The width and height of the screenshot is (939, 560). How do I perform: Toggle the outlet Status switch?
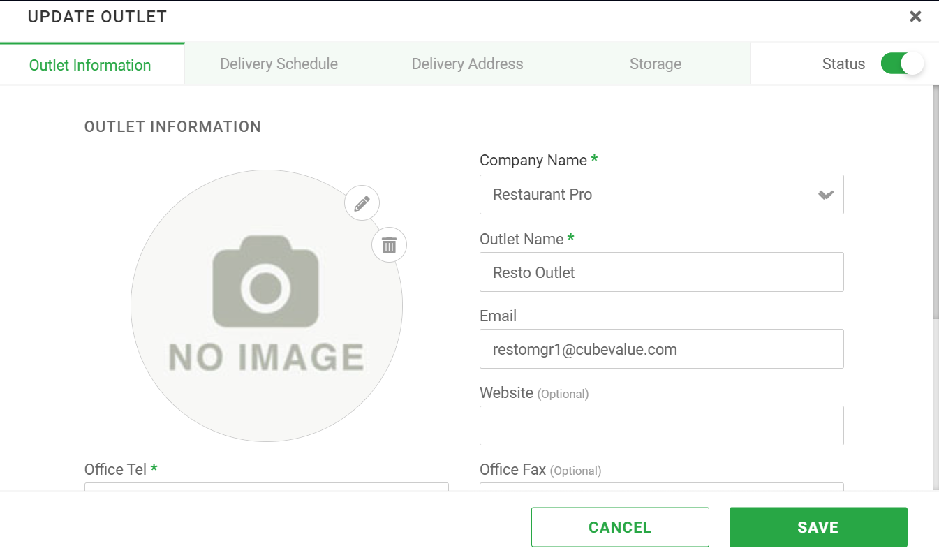pos(901,64)
